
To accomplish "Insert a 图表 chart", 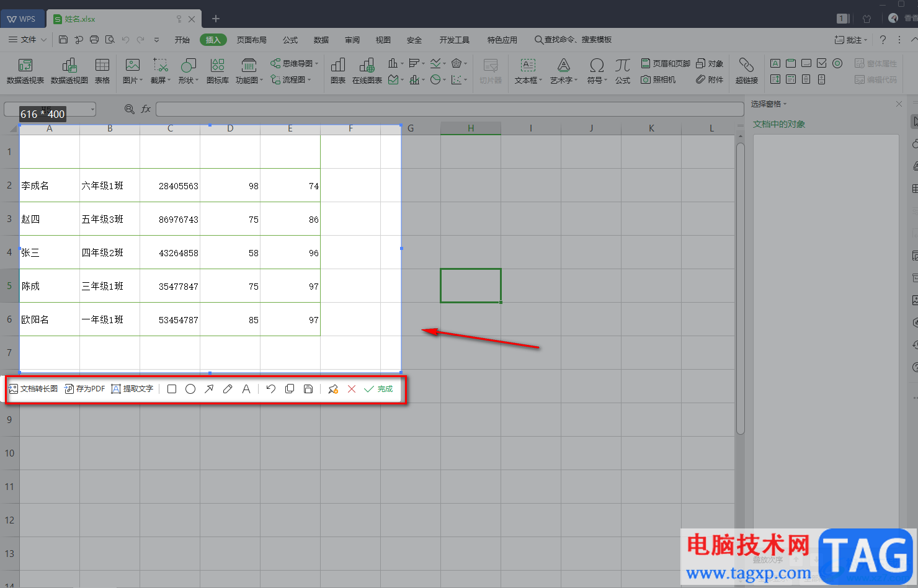I will (x=338, y=71).
